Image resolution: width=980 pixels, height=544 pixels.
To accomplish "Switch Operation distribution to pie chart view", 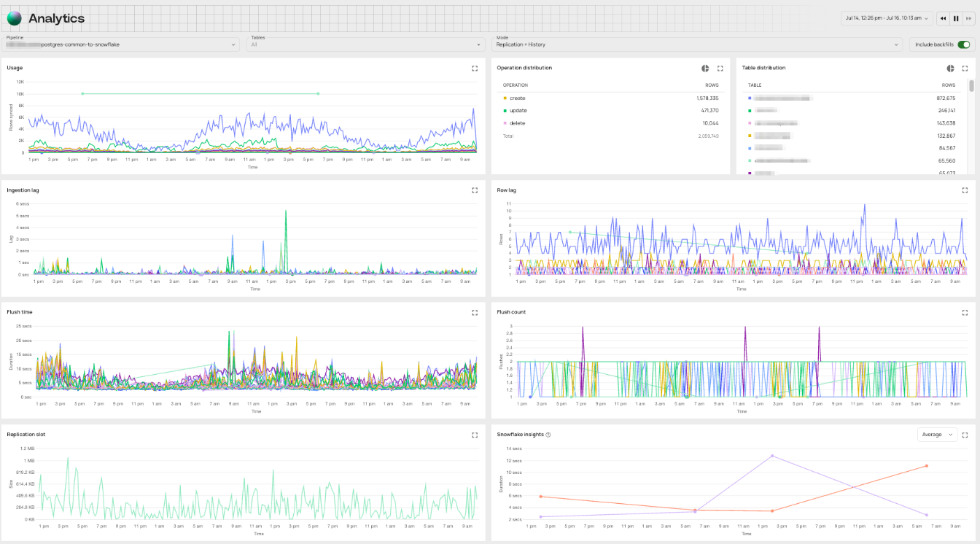I will (x=705, y=68).
